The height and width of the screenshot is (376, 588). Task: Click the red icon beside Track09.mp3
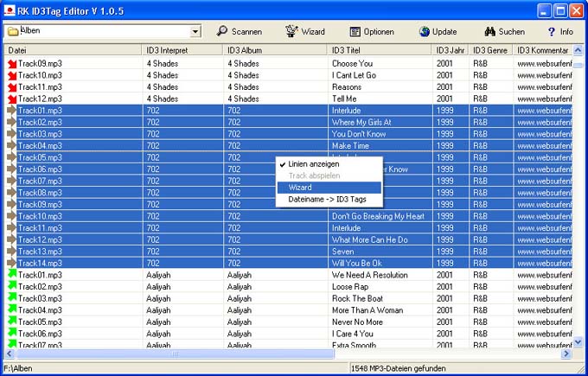tap(12, 64)
